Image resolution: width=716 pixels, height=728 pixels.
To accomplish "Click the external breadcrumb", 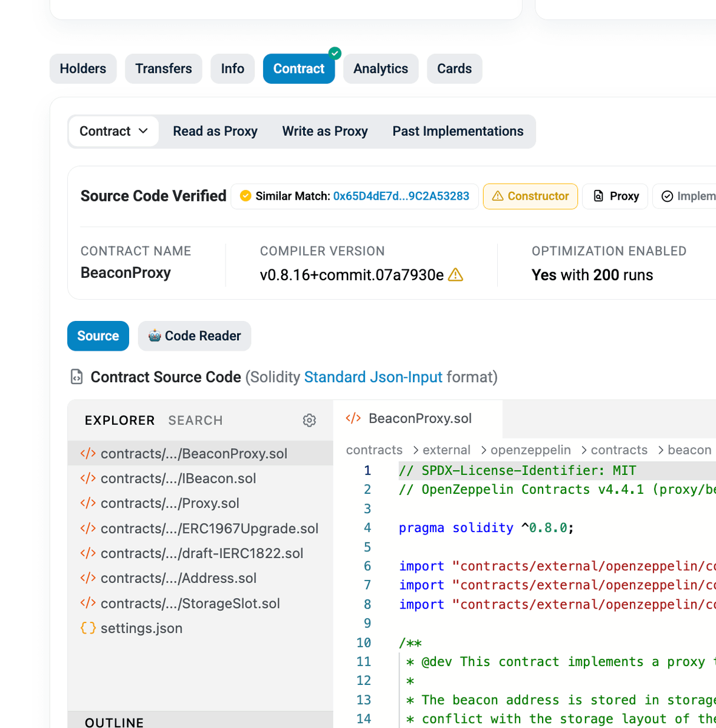I will (446, 450).
